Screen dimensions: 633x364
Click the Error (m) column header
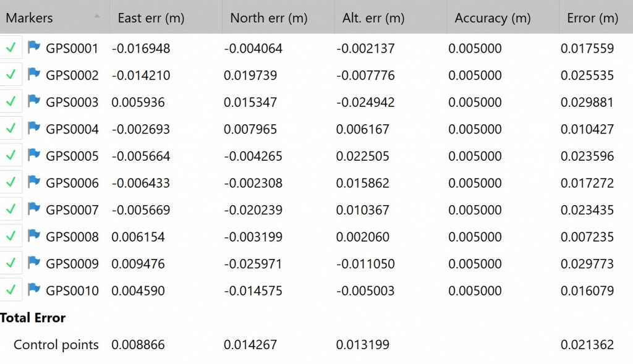pos(592,18)
